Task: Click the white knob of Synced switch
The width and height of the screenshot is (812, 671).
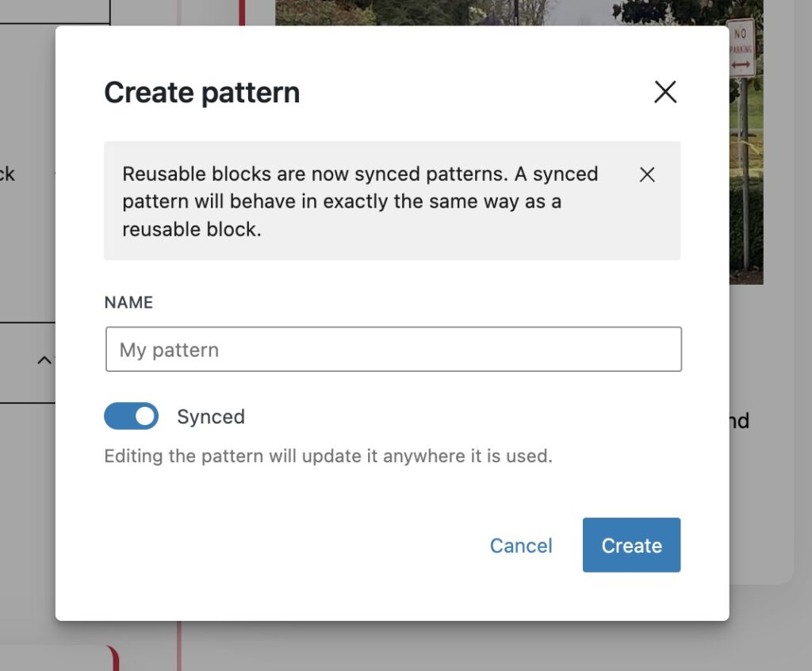Action: [x=144, y=416]
